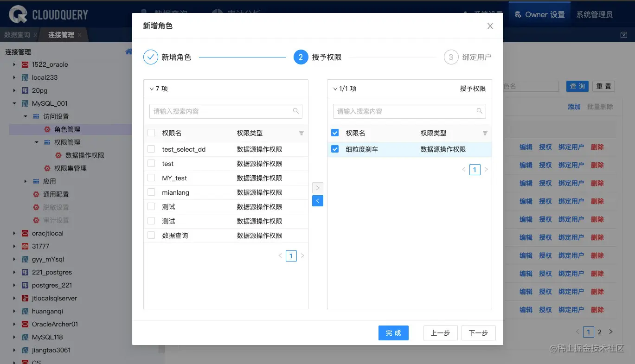Click the completed step check circle 新增角色

(151, 57)
